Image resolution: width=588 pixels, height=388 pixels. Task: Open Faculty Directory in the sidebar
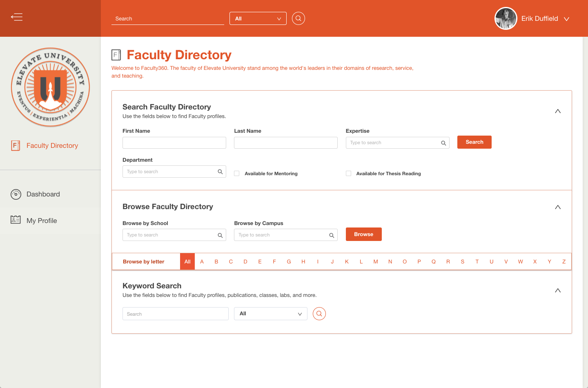[x=52, y=145]
